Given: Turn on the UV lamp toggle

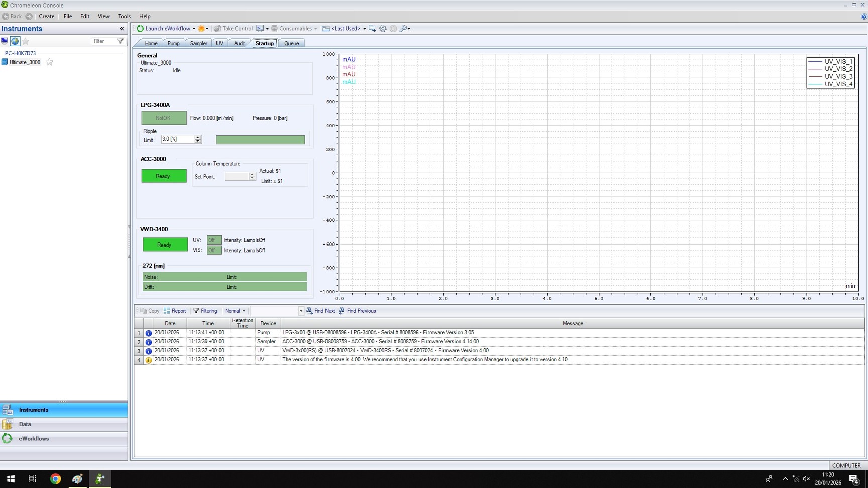Looking at the screenshot, I should [x=213, y=240].
